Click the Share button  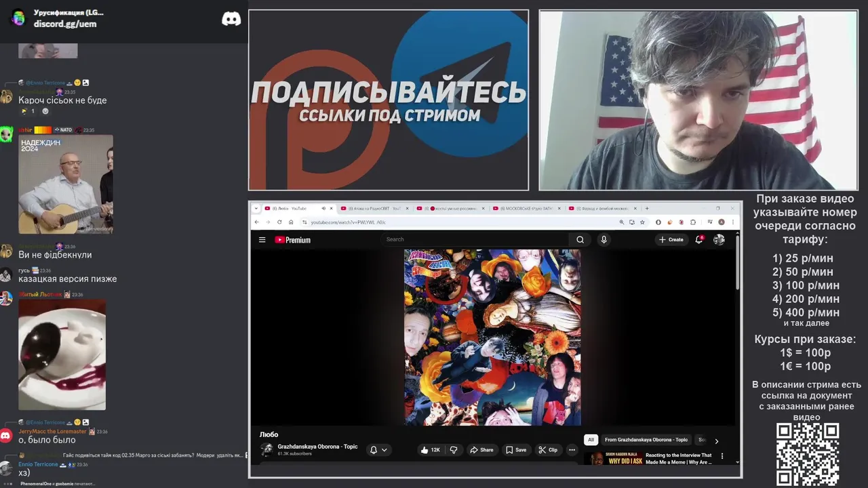482,449
